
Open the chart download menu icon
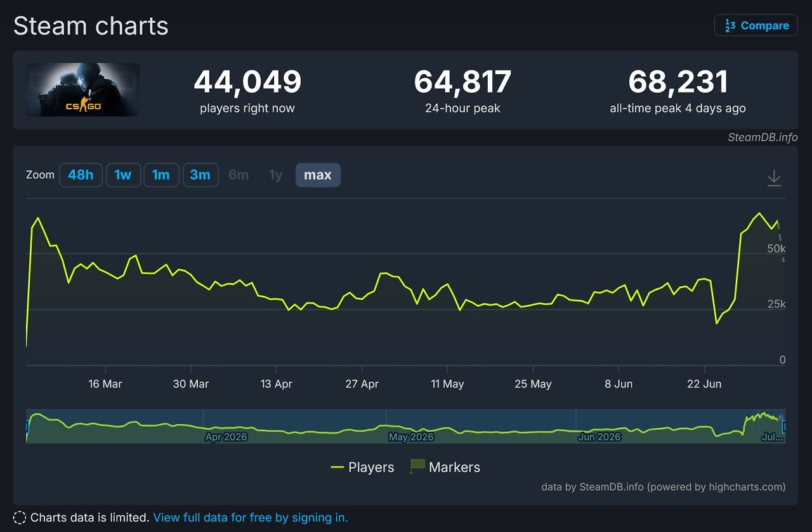point(774,178)
